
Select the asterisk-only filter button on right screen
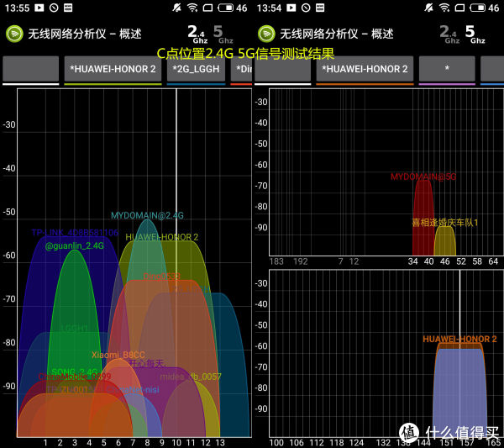[447, 69]
